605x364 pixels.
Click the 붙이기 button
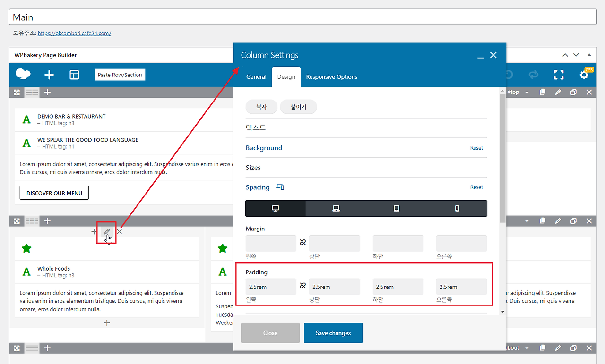[x=298, y=107]
